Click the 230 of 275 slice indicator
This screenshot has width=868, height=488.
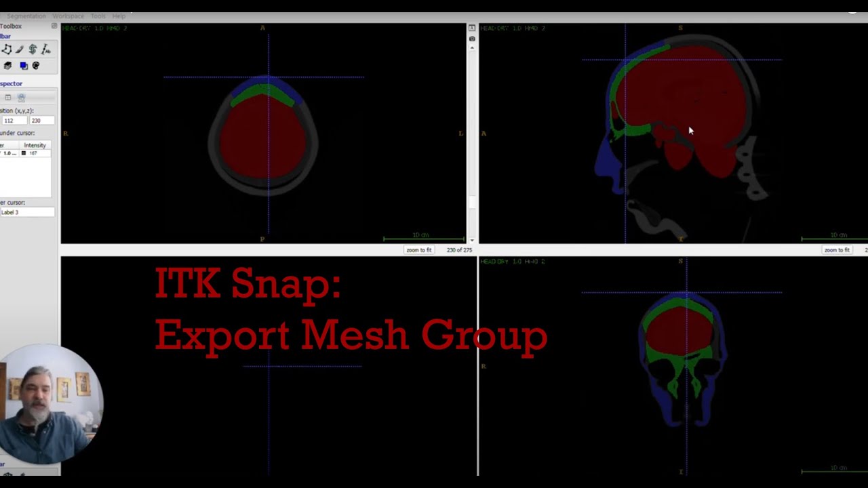click(459, 250)
